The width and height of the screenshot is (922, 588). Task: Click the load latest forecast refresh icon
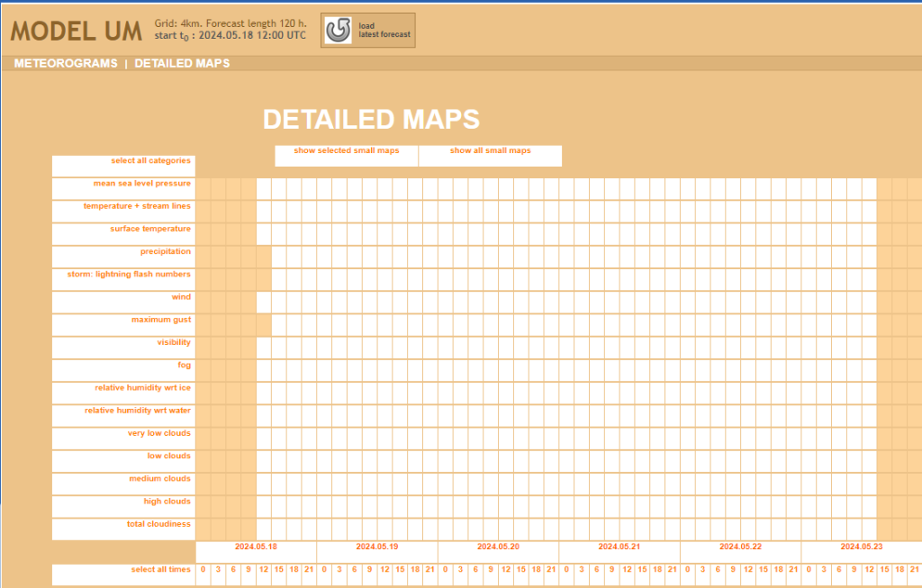339,31
